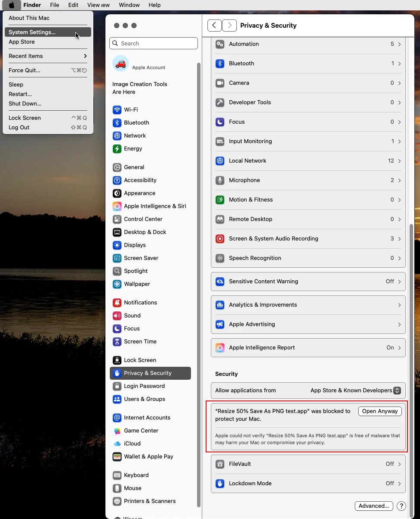Open the Motion & Fitness row

308,200
